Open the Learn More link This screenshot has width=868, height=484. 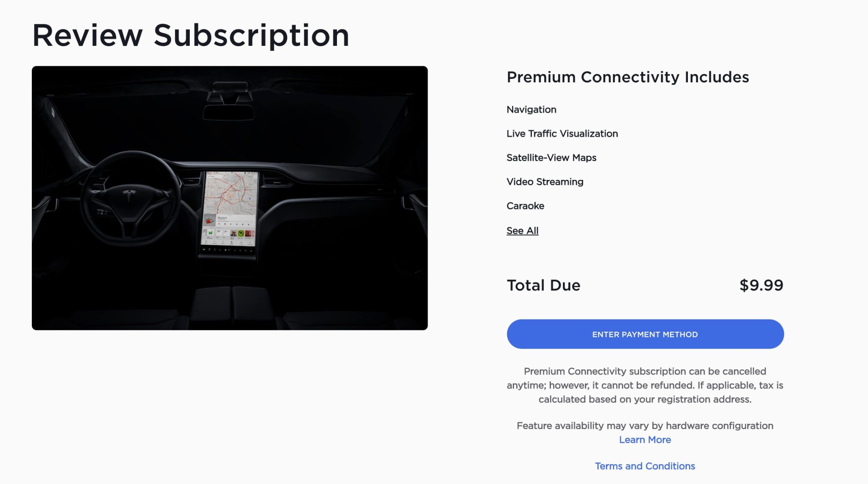[x=645, y=440]
